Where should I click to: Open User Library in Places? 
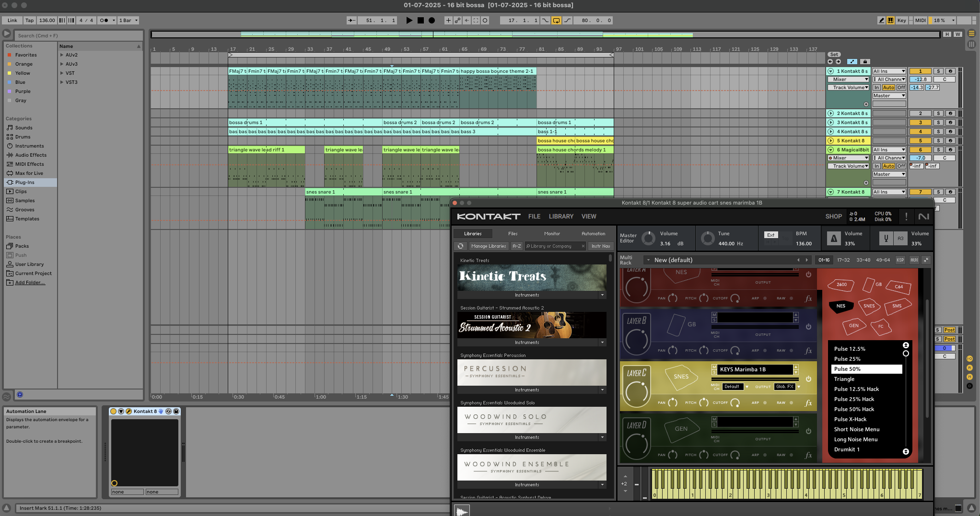pos(29,264)
